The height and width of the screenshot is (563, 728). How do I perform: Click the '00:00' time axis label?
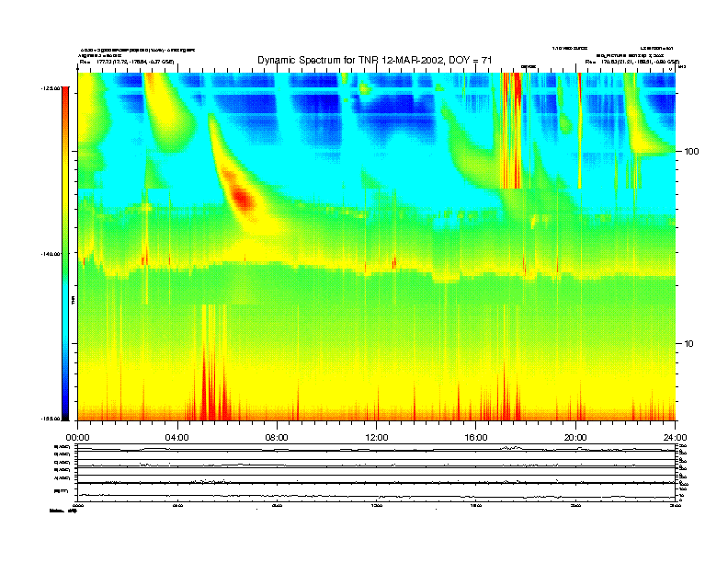[77, 438]
